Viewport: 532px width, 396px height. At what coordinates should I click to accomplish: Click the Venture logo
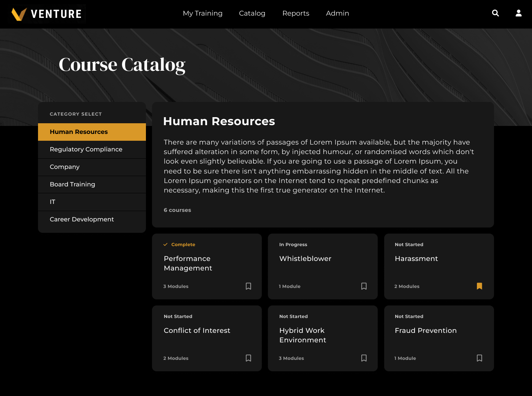[x=46, y=14]
